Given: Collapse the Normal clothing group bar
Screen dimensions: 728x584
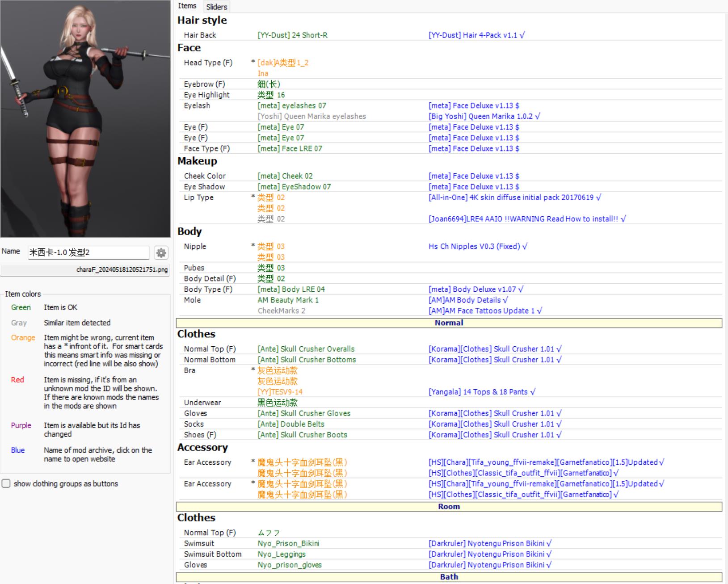Looking at the screenshot, I should tap(449, 323).
